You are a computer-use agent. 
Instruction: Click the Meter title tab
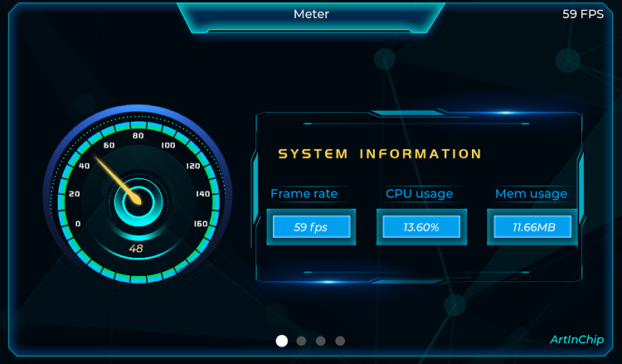(x=311, y=14)
